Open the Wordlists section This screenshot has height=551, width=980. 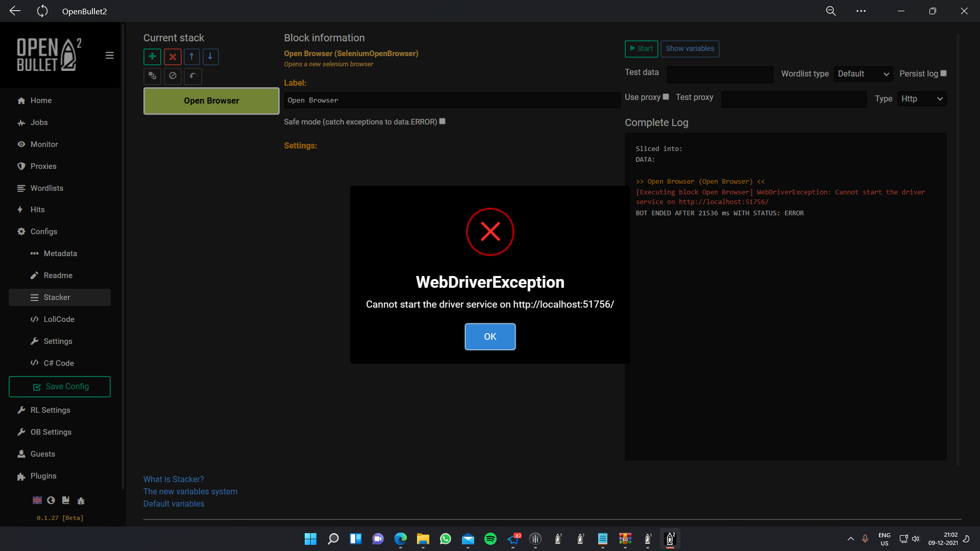[x=46, y=188]
